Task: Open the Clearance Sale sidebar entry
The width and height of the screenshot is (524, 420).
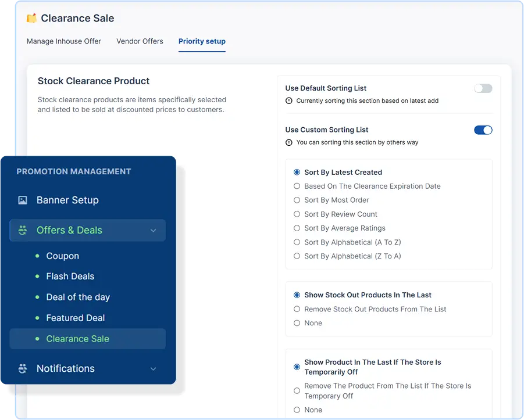Action: point(88,339)
